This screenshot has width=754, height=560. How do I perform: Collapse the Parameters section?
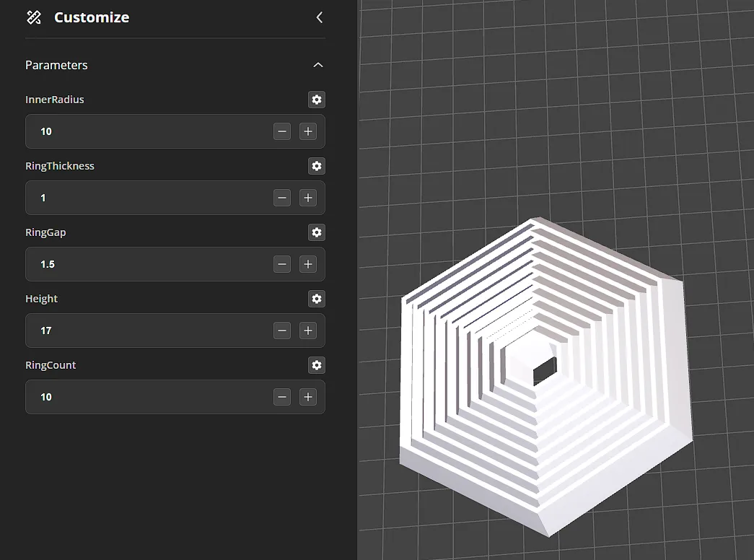click(318, 65)
